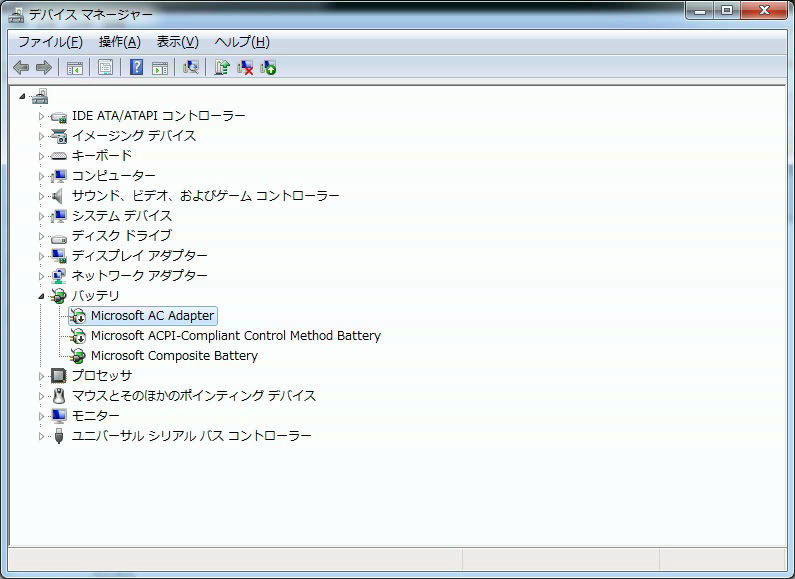Expand イメージング デバイス node
This screenshot has width=795, height=579.
pos(41,136)
